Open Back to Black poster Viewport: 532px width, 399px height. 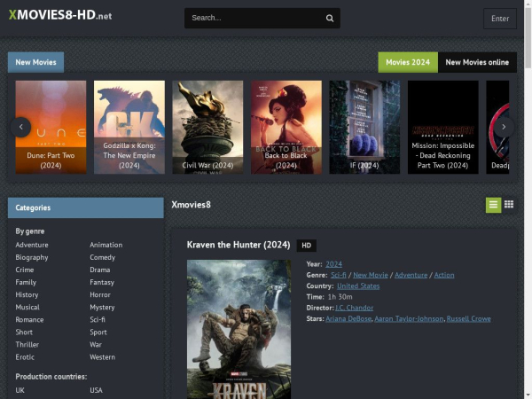pos(286,127)
